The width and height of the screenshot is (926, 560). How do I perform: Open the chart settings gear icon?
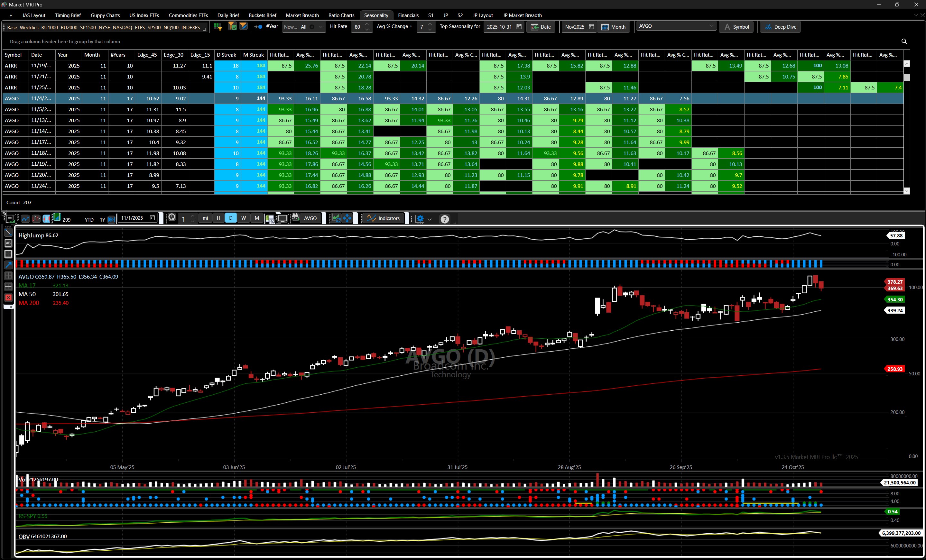point(420,218)
